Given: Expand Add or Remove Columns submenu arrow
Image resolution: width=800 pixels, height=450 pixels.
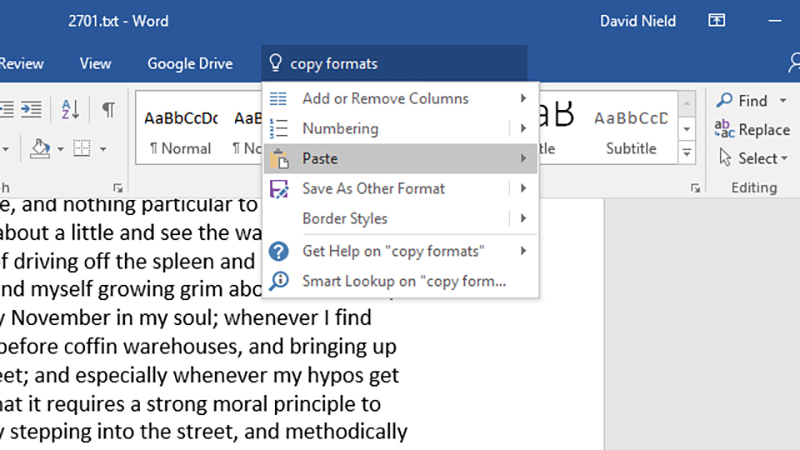Looking at the screenshot, I should coord(523,98).
